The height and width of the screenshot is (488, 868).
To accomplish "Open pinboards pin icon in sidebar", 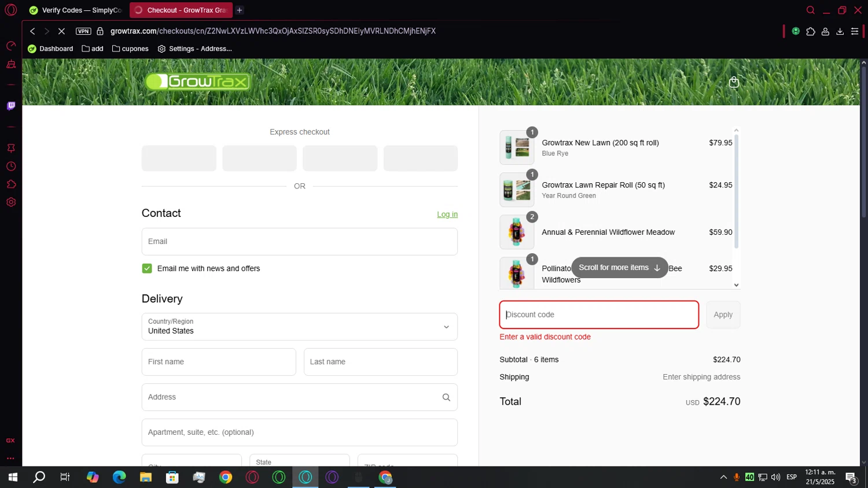I will (10, 148).
